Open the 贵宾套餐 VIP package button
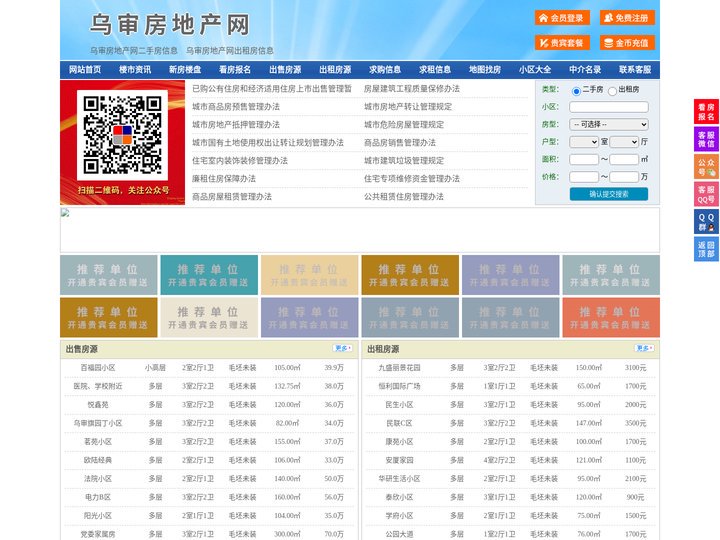Screen dimensions: 720x540 click(x=562, y=43)
